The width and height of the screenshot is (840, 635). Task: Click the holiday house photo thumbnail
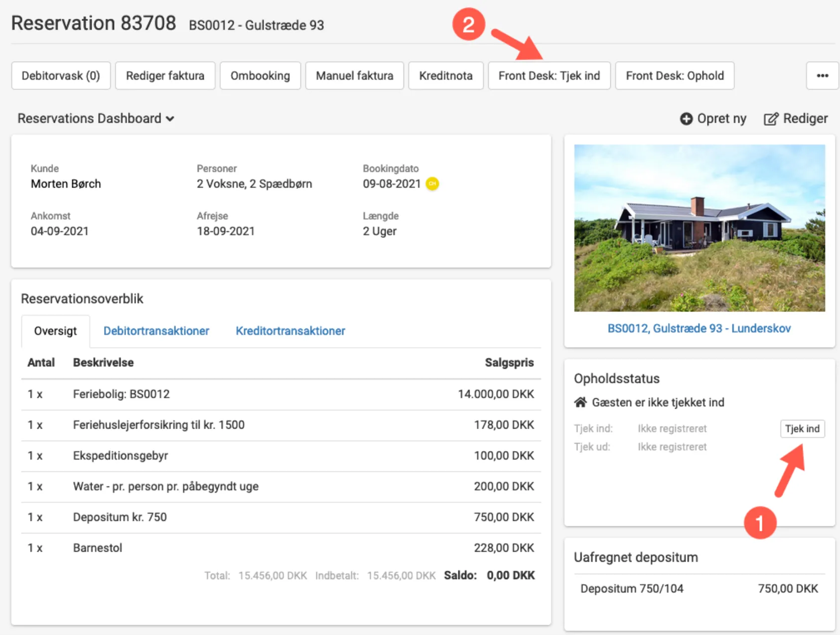[x=699, y=228]
